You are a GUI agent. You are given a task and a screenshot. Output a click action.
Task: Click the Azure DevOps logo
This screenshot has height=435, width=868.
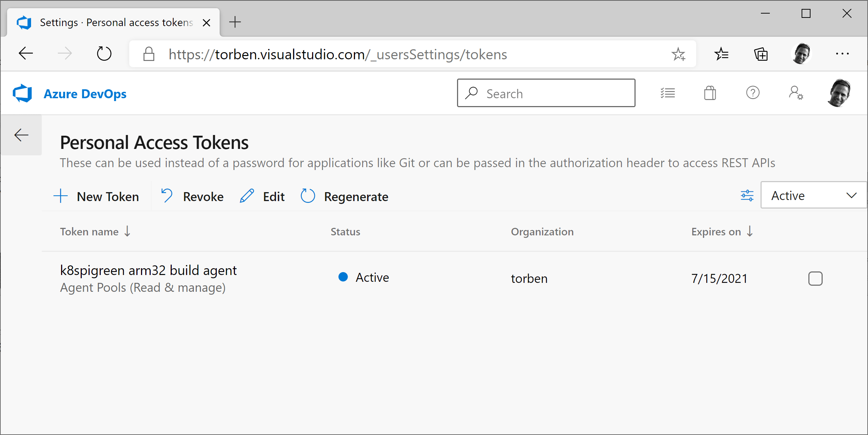pyautogui.click(x=22, y=94)
